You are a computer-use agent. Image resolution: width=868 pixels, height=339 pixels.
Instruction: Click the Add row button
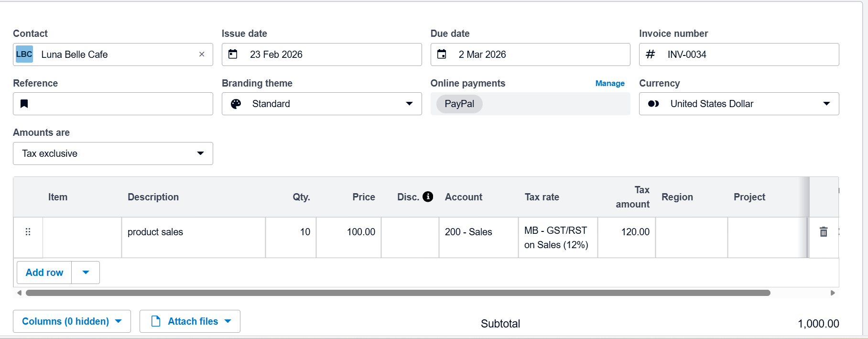[x=44, y=273]
